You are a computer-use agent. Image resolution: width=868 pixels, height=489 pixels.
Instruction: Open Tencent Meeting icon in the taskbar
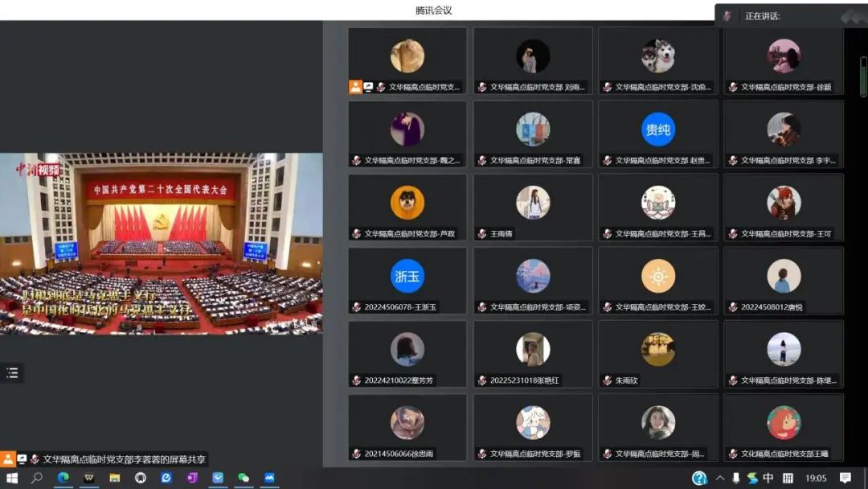tap(269, 478)
